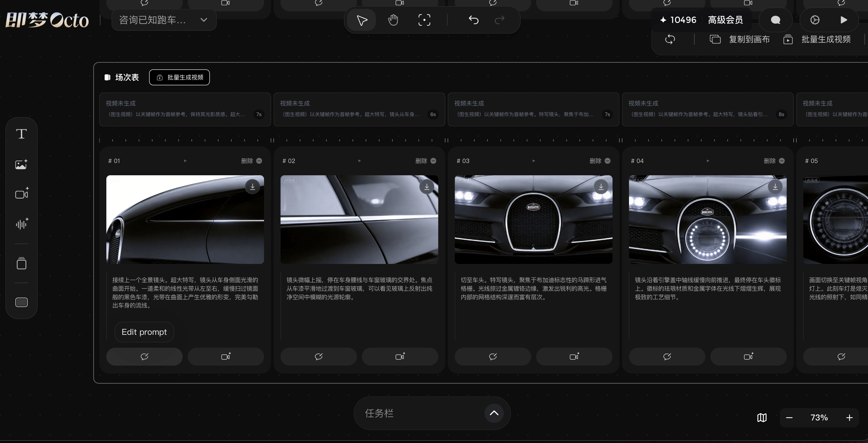Select scene 03 Bugatti grille thumbnail
The image size is (868, 443).
click(534, 219)
